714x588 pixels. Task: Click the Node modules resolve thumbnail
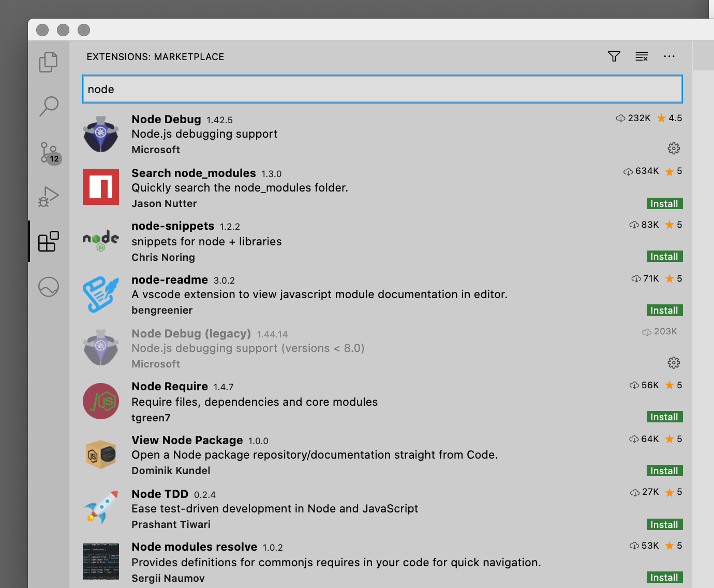(101, 562)
